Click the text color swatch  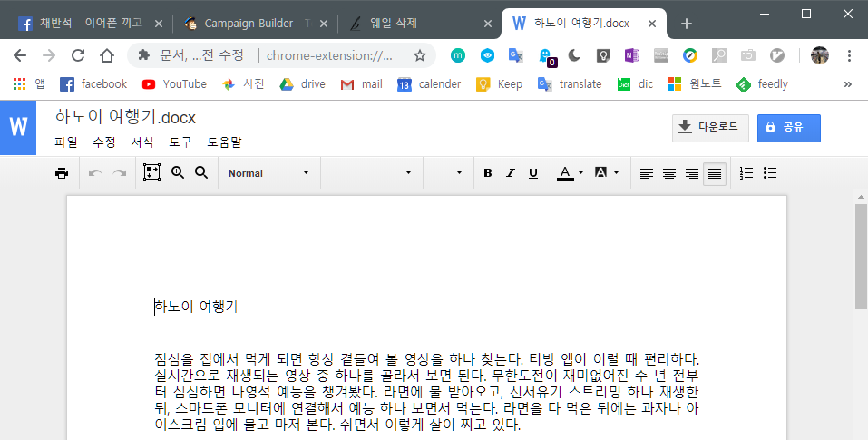(565, 174)
